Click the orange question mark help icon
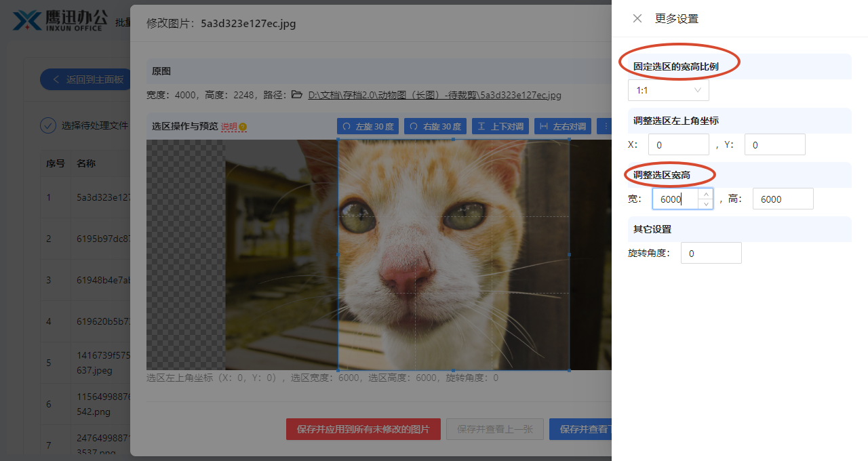 pyautogui.click(x=243, y=127)
